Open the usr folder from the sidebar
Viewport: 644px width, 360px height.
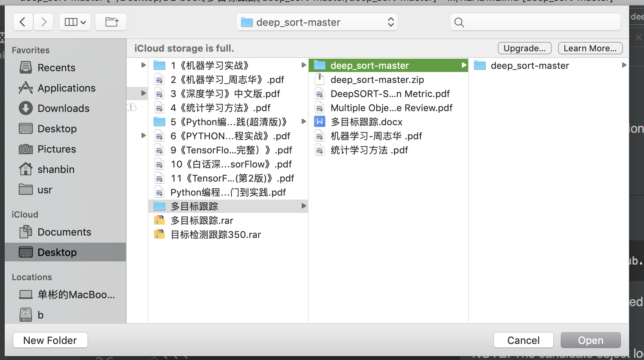point(44,189)
